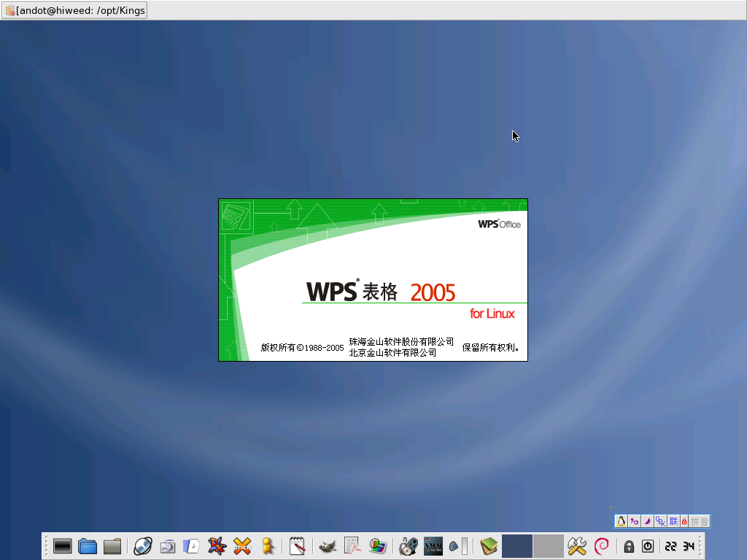Click the speaker volume icon

[x=454, y=547]
